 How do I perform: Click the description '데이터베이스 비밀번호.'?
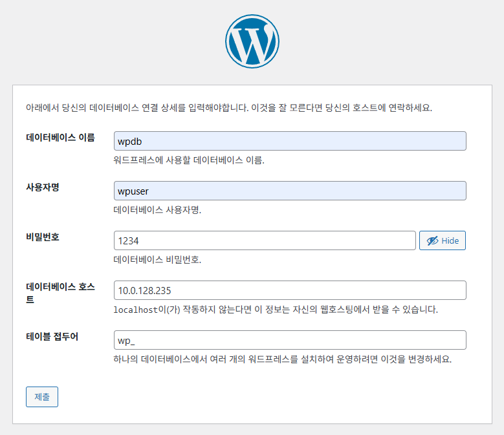pyautogui.click(x=157, y=259)
